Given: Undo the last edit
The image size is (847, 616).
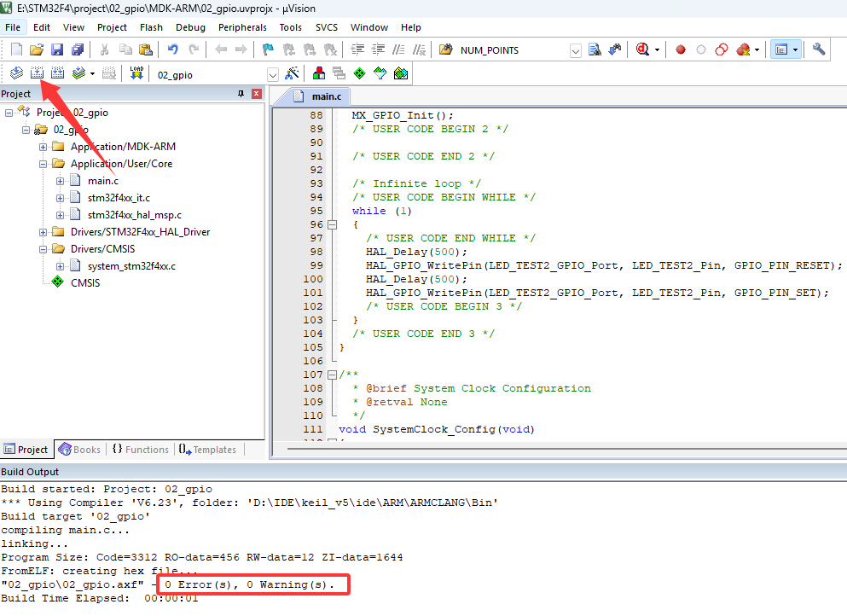Looking at the screenshot, I should [173, 49].
